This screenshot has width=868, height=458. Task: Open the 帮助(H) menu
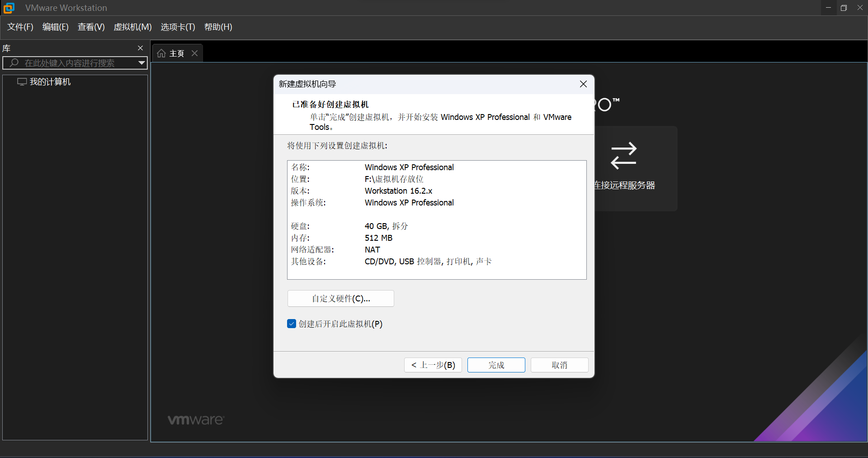tap(218, 27)
